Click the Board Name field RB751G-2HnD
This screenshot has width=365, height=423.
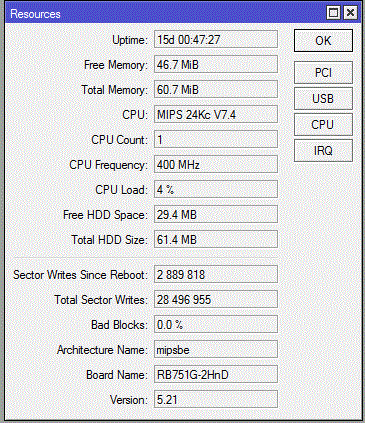(216, 374)
